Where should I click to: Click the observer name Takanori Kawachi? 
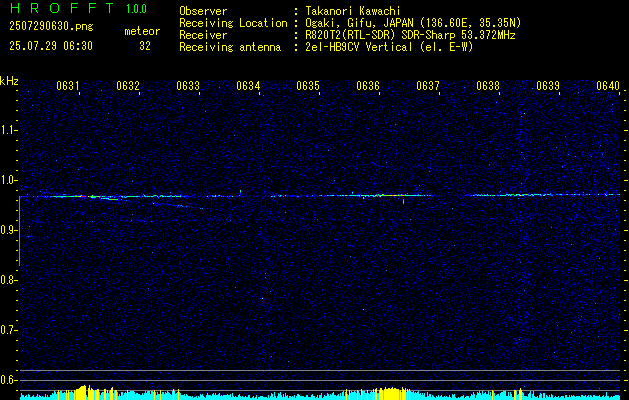pyautogui.click(x=352, y=12)
